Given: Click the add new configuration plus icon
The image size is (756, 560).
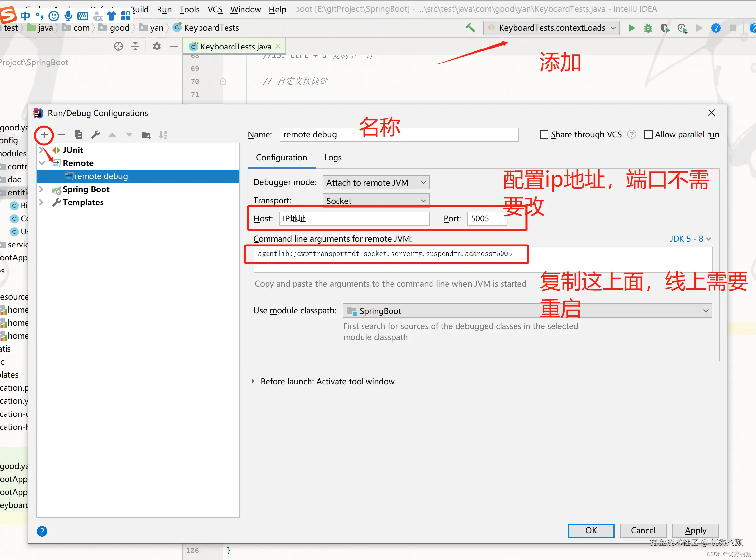Looking at the screenshot, I should coord(44,135).
